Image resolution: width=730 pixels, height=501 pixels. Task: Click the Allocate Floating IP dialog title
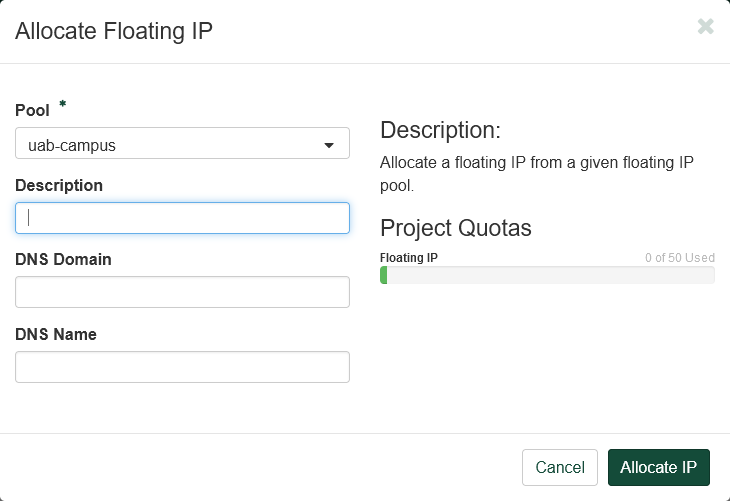click(114, 31)
